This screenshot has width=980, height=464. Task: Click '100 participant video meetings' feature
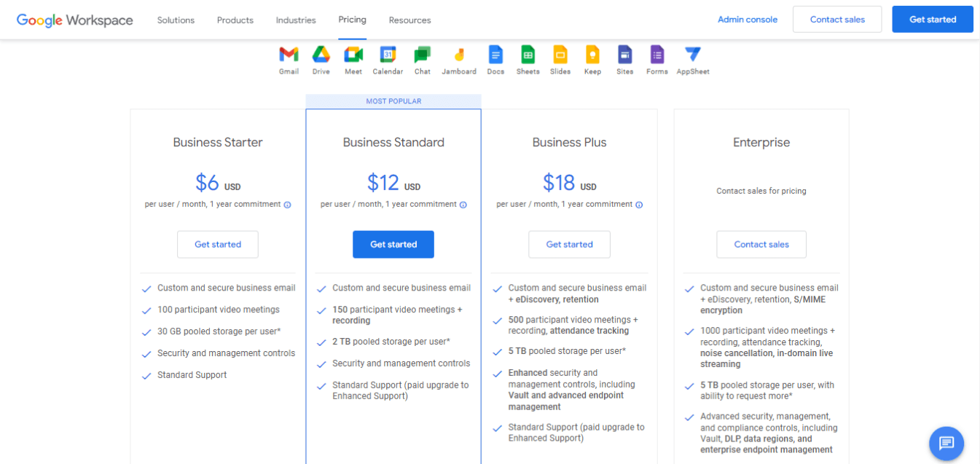click(219, 310)
